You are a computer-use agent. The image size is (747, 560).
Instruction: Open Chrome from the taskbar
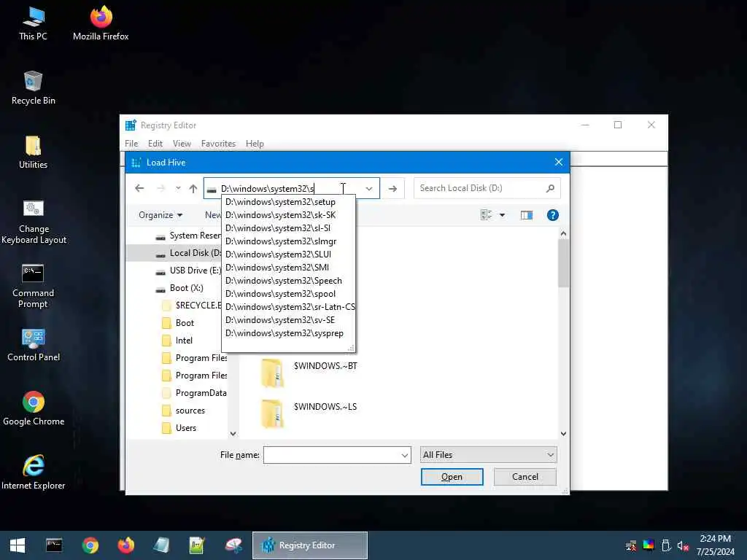point(90,545)
